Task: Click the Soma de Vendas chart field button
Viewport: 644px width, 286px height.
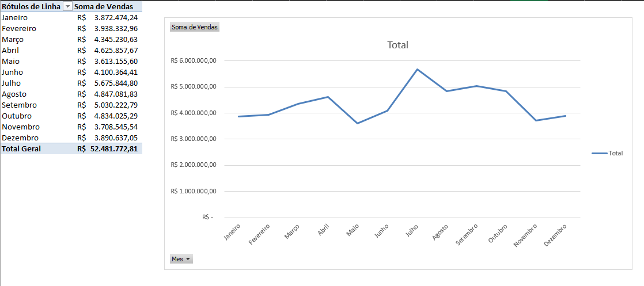Action: click(195, 27)
